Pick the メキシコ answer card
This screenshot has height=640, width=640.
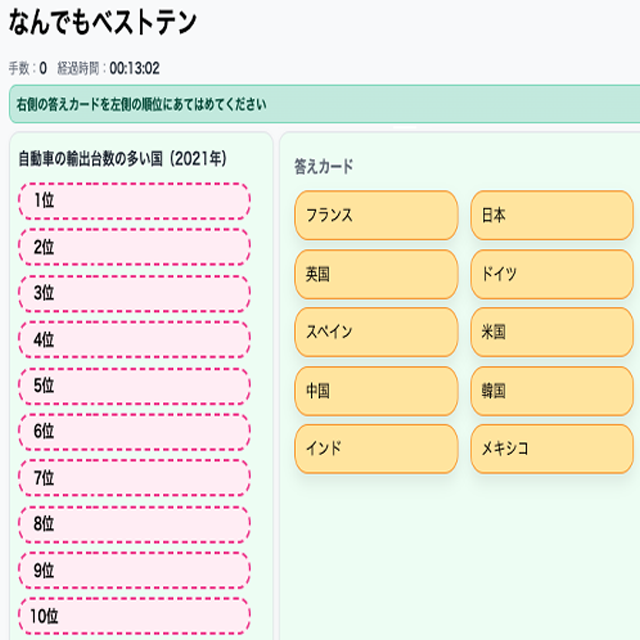(x=551, y=448)
